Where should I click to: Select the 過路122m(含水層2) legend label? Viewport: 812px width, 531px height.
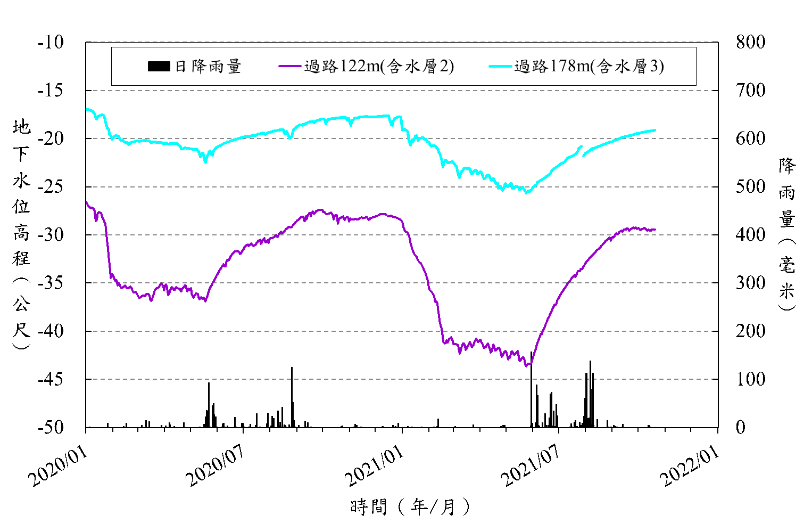pyautogui.click(x=379, y=67)
